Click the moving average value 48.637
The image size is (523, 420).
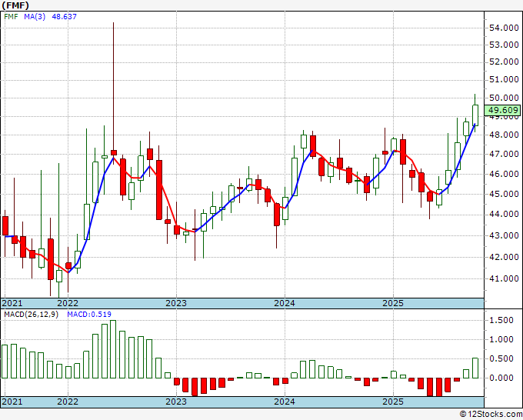pos(64,16)
